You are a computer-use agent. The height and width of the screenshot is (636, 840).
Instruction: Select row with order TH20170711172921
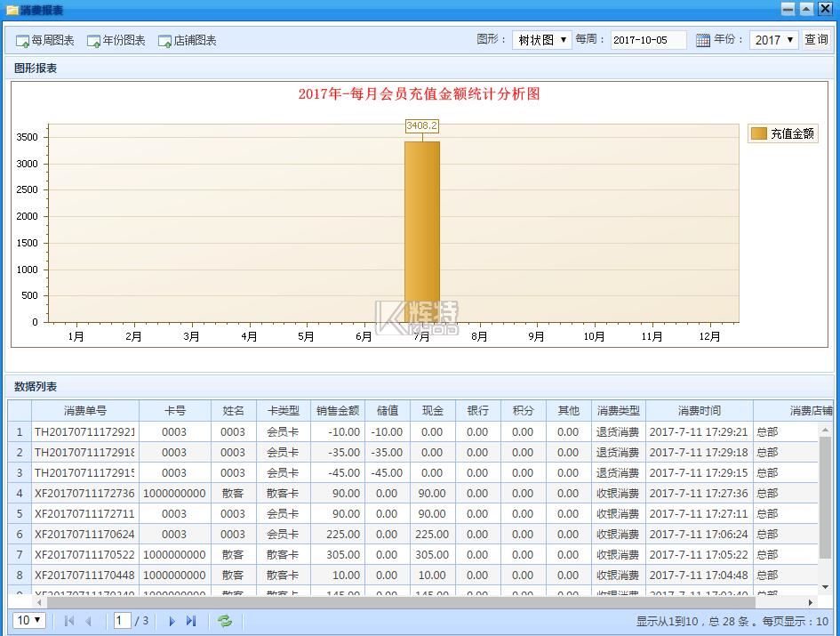84,432
